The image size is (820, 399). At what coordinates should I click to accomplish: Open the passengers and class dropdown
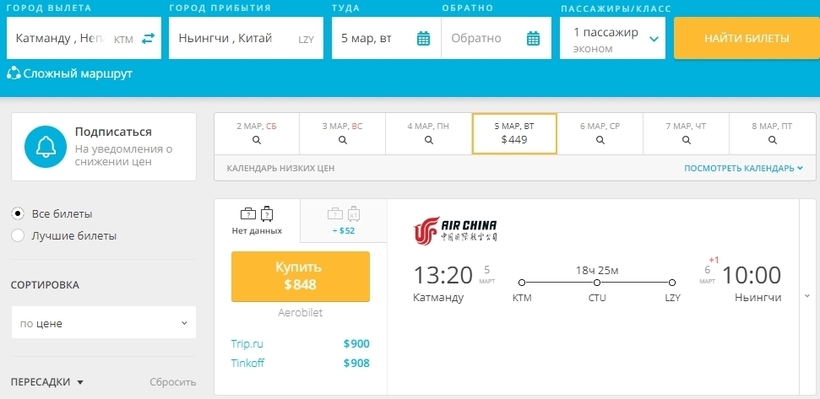click(x=612, y=39)
